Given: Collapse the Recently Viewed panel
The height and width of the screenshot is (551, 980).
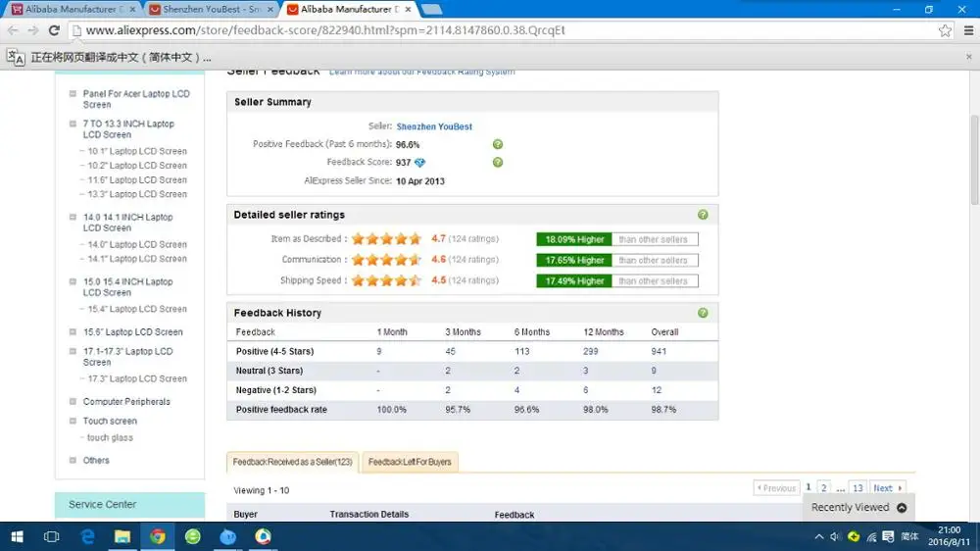Looking at the screenshot, I should click(x=902, y=508).
